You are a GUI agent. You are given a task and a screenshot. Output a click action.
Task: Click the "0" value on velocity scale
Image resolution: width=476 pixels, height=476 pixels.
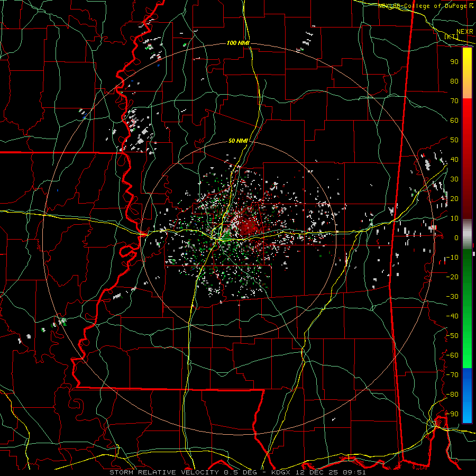456,237
